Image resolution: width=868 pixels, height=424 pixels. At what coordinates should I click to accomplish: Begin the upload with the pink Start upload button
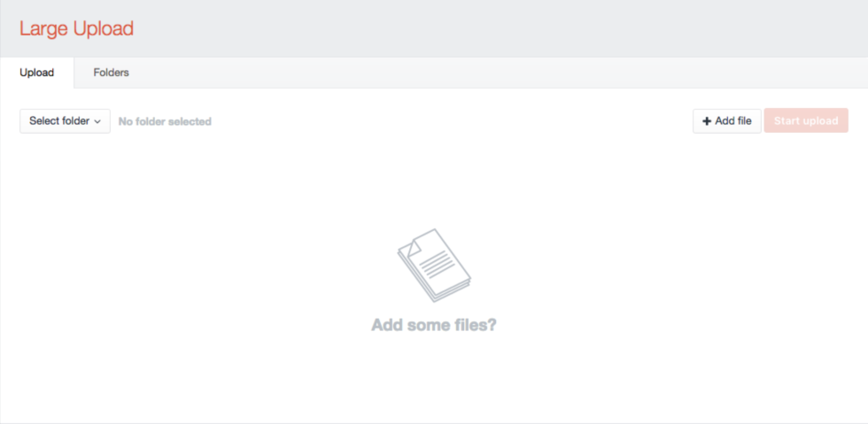click(x=806, y=120)
